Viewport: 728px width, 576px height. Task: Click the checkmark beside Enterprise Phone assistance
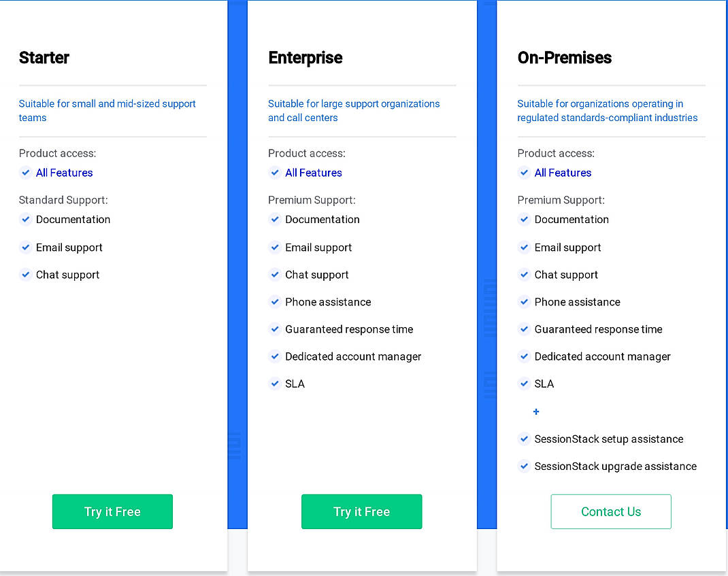(274, 302)
